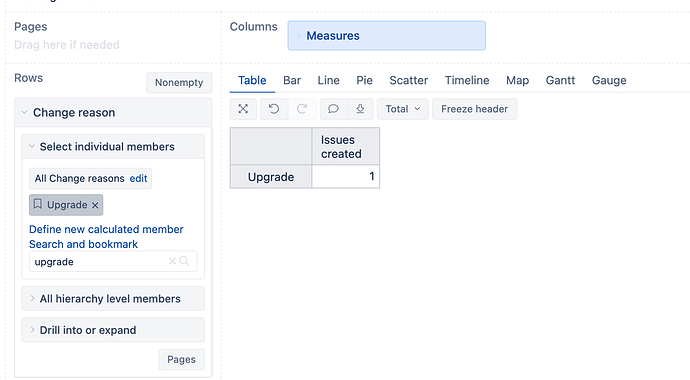690x380 pixels.
Task: Click Search and bookmark link
Action: click(84, 244)
